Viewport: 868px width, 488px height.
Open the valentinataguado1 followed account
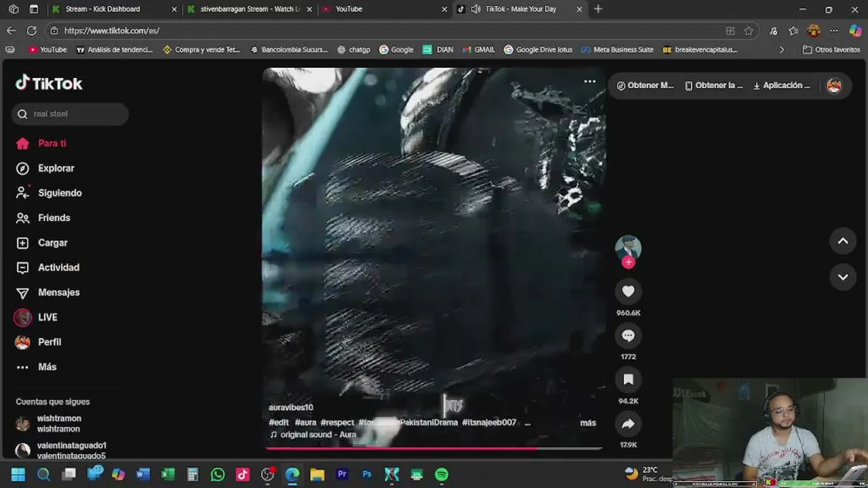(61, 450)
